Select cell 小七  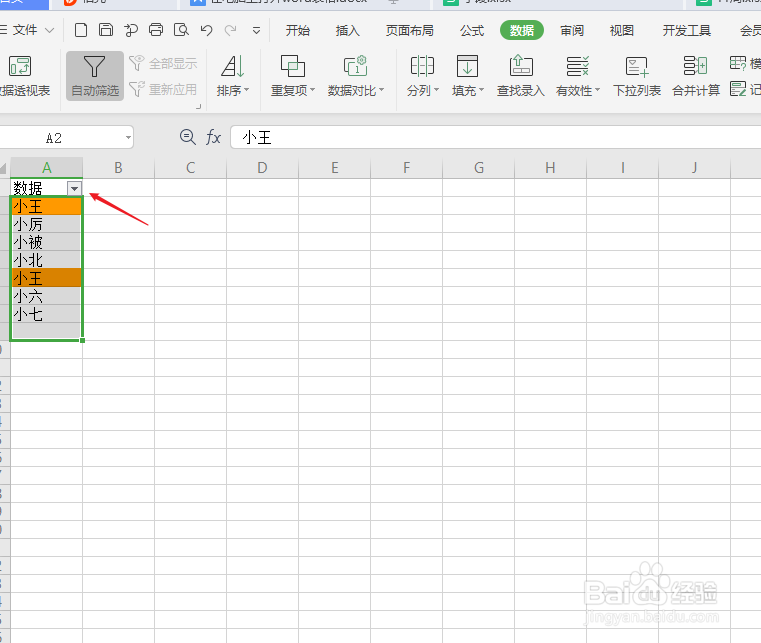[x=47, y=313]
